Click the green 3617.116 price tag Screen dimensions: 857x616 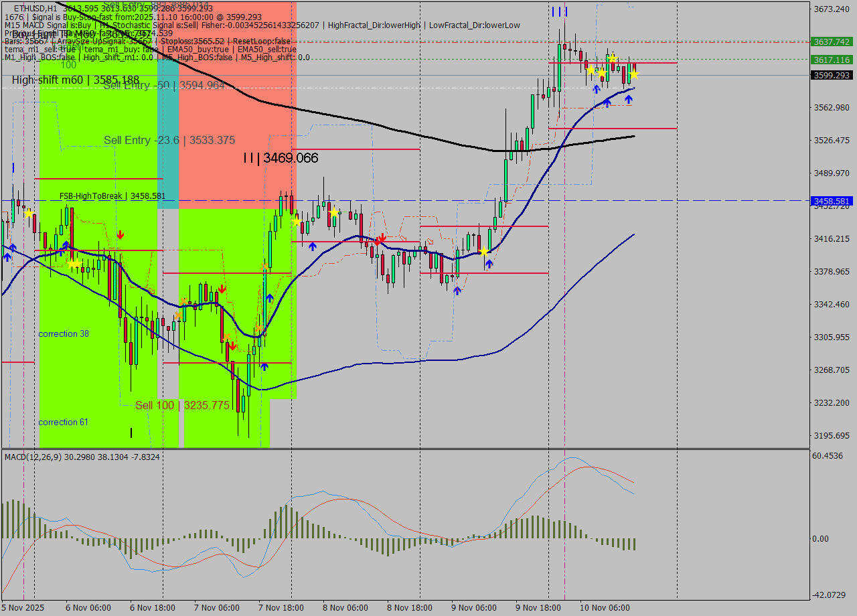coord(831,60)
